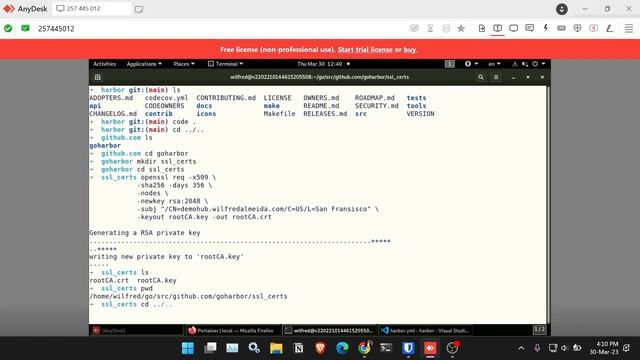Open Microsoft Edge from taskbar
Screen dimensions: 640x360
coord(342,348)
